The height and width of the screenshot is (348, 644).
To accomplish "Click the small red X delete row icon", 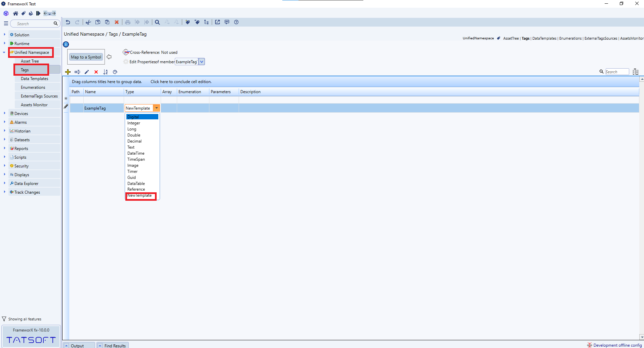I will click(x=96, y=72).
